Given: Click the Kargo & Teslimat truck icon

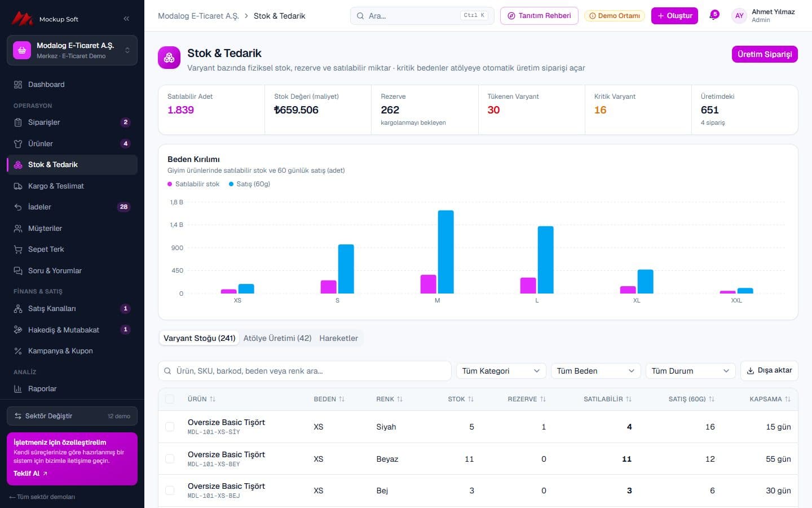Looking at the screenshot, I should click(x=18, y=186).
